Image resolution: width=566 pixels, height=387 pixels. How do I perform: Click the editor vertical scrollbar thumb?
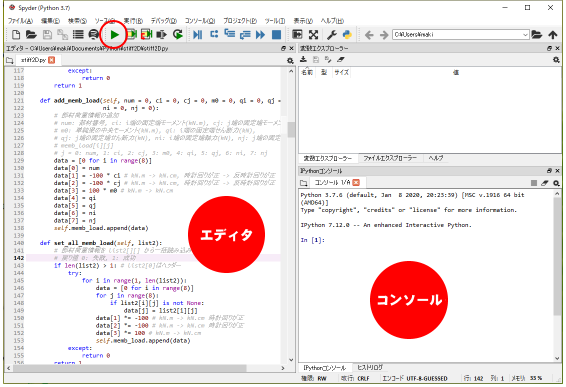point(291,129)
